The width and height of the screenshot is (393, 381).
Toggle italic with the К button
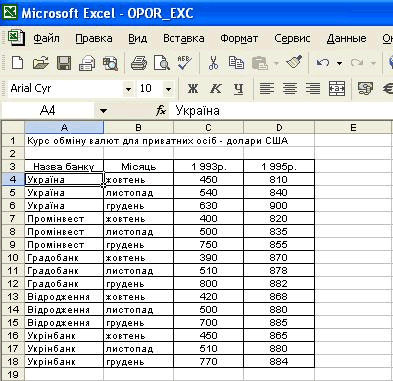(216, 89)
